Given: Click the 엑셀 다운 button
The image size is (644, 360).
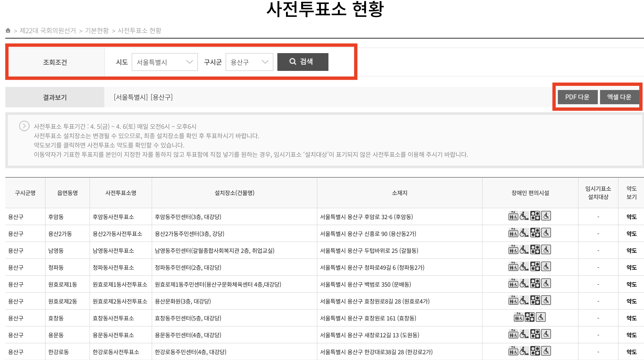Looking at the screenshot, I should coord(619,97).
